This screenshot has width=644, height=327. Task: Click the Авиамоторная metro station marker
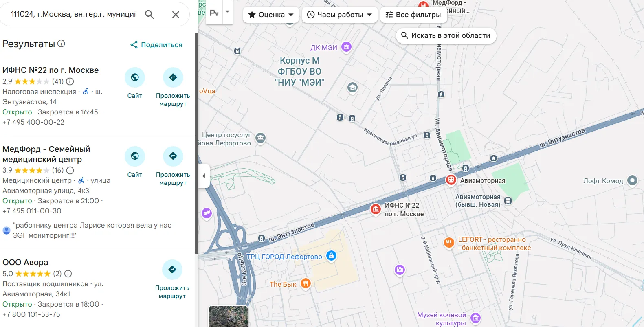click(451, 180)
